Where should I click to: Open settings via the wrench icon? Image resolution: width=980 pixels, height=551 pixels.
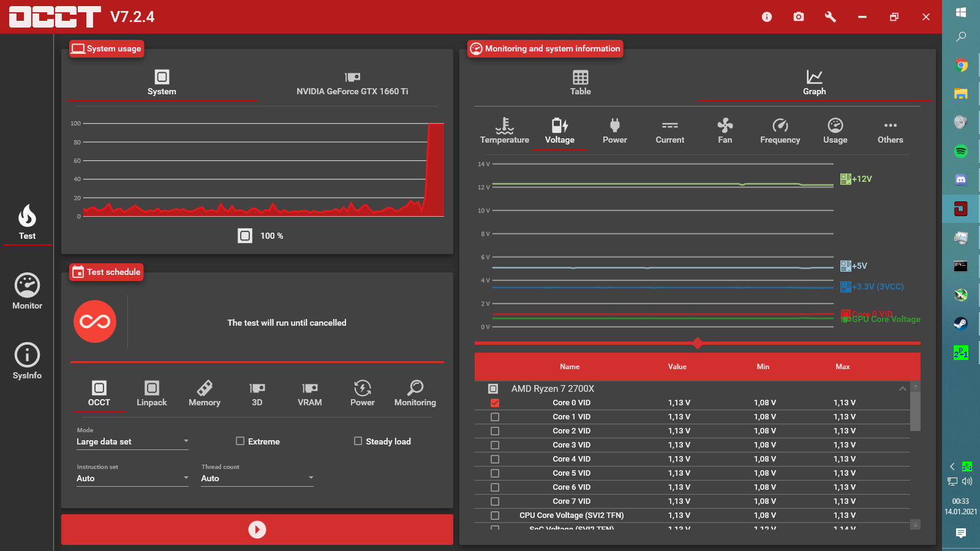click(831, 17)
